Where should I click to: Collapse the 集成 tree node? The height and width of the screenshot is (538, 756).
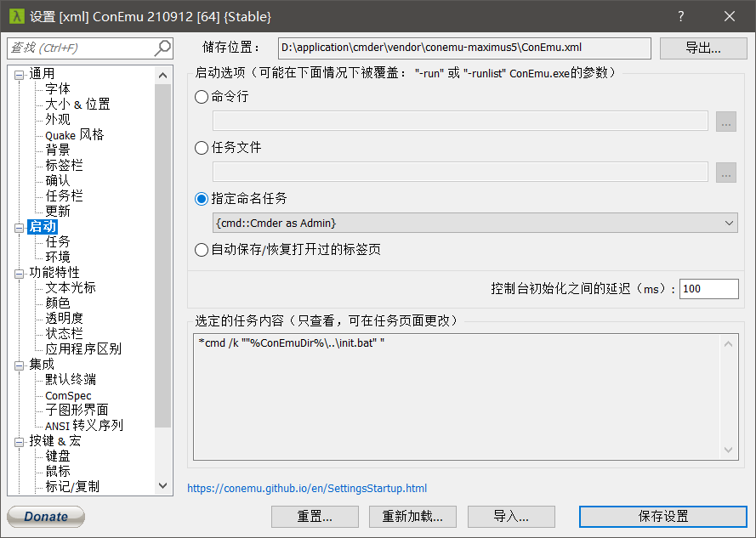pyautogui.click(x=19, y=365)
